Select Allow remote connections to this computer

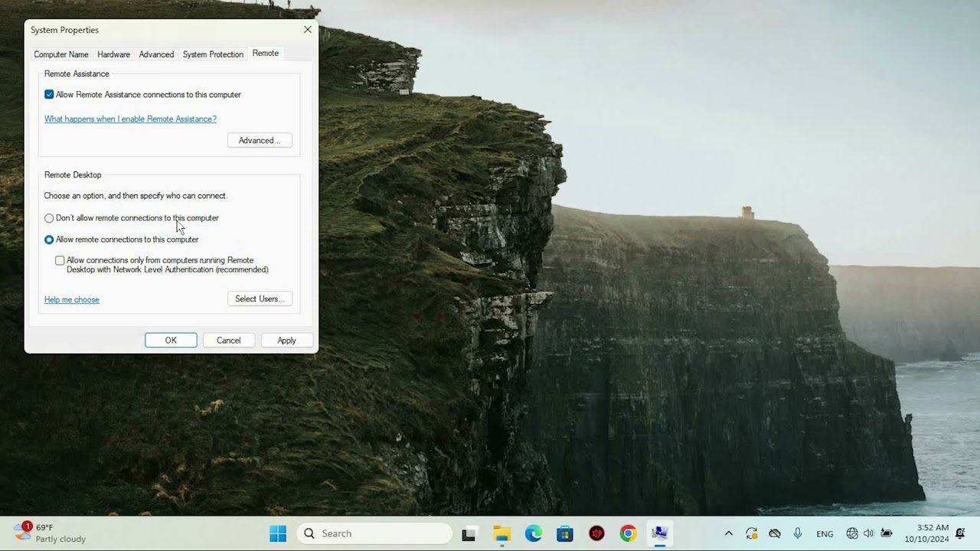(x=49, y=240)
